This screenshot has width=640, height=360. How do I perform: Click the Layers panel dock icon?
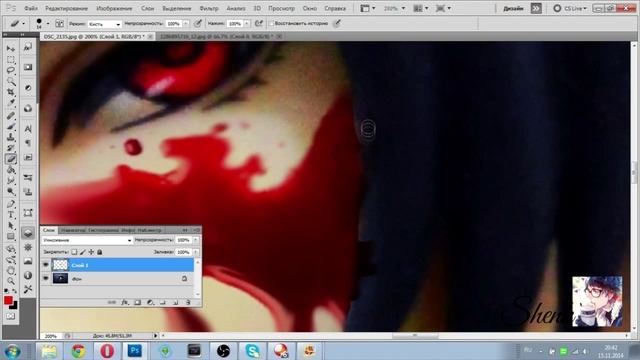click(28, 233)
